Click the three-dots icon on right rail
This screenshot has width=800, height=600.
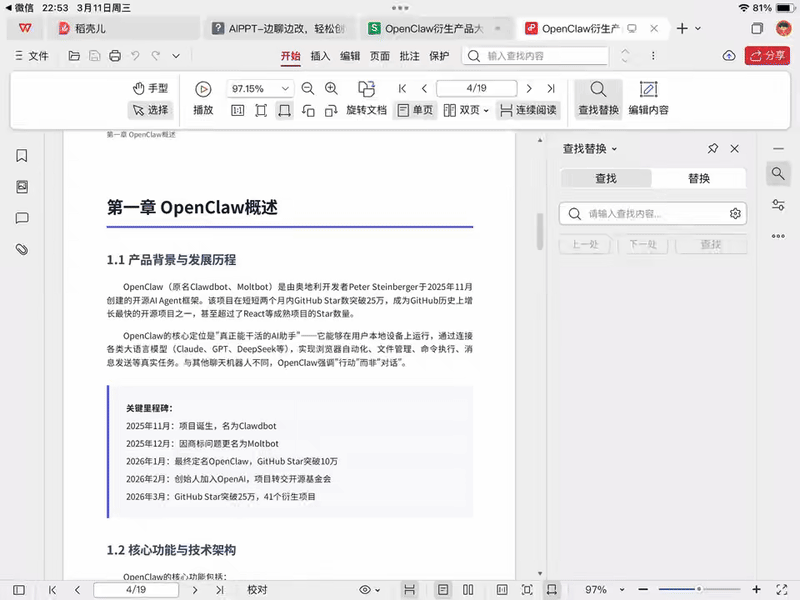pos(778,236)
